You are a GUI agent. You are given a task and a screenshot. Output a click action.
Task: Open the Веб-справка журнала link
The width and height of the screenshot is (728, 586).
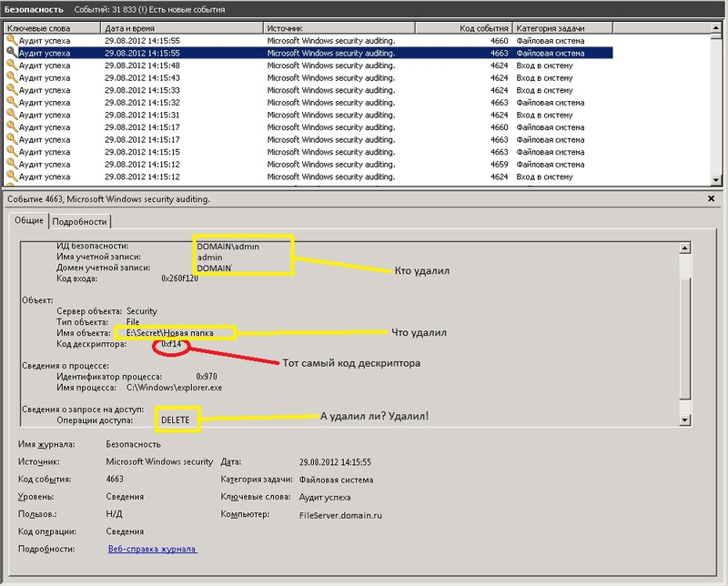click(152, 550)
